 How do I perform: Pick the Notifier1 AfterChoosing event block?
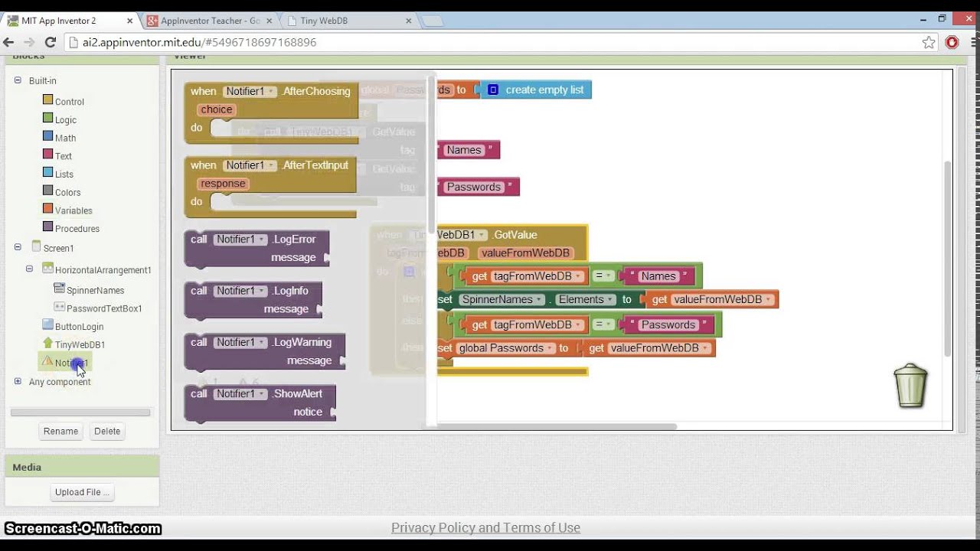click(271, 112)
